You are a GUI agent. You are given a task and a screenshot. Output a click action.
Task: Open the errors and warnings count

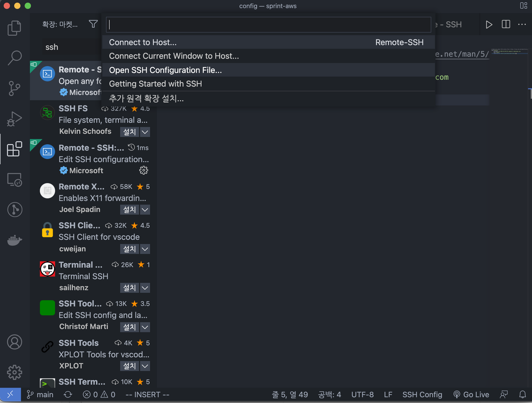click(x=99, y=395)
